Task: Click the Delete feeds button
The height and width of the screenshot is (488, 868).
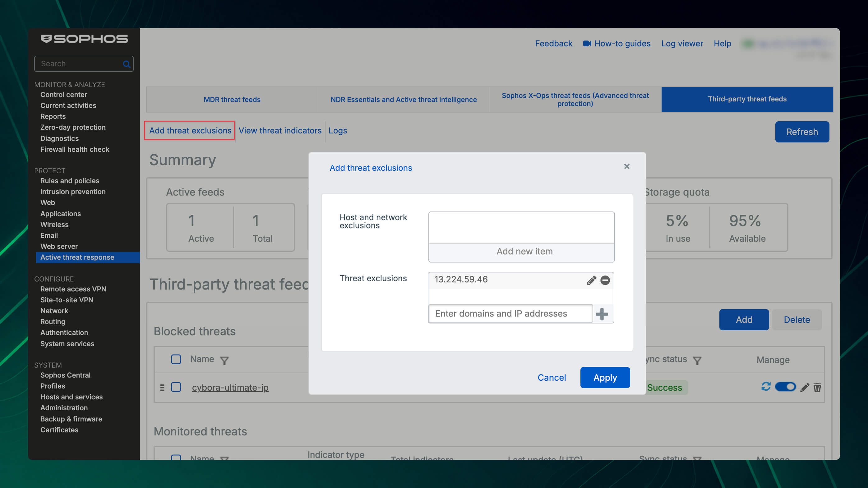Action: point(796,319)
